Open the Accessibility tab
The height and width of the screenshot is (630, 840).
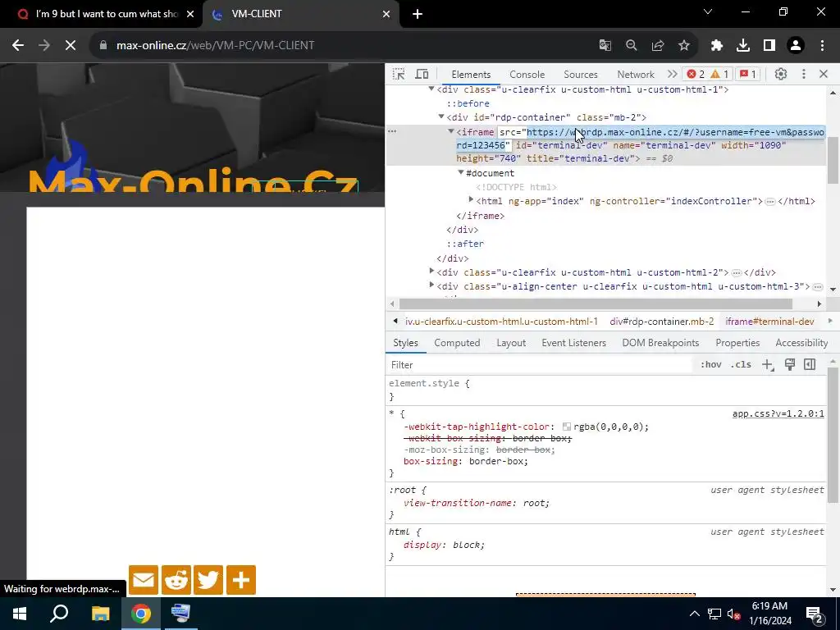tap(801, 343)
